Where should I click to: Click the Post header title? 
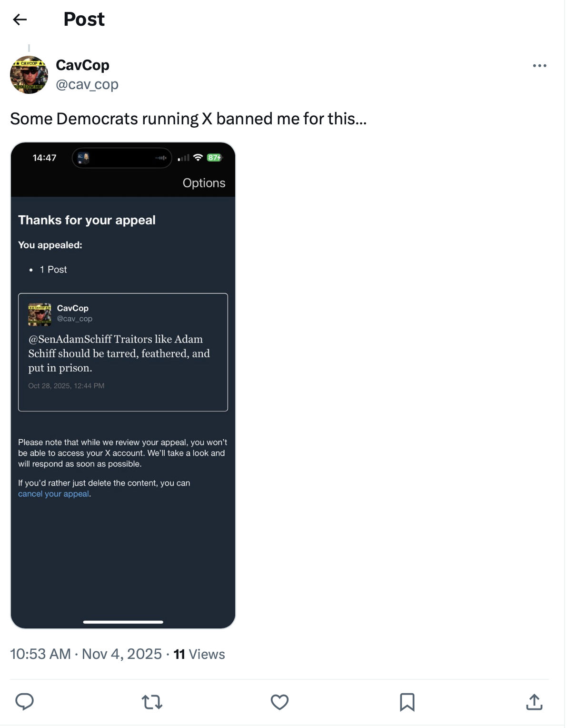click(84, 20)
